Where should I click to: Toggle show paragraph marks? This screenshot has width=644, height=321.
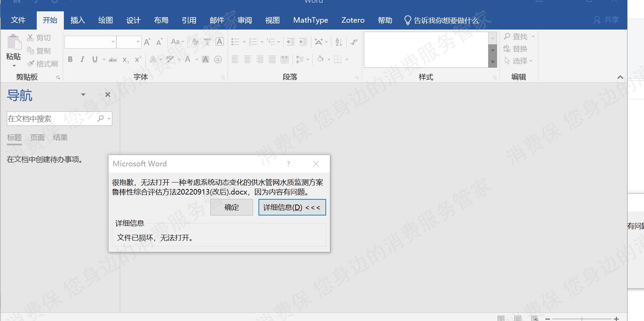tap(354, 42)
